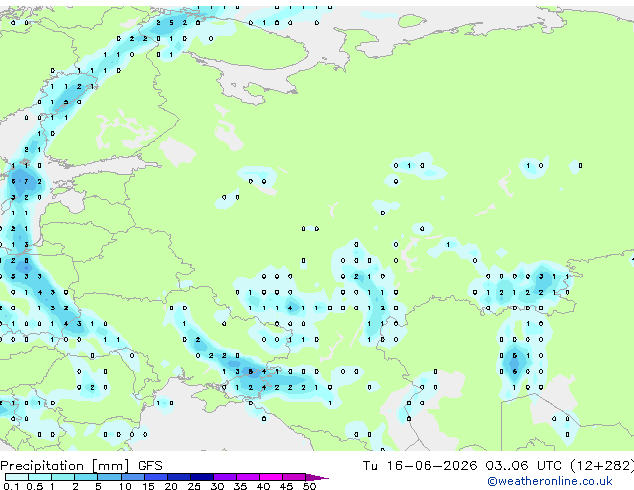Click the '0.1' legend scale label
This screenshot has height=490, width=634.
point(11,486)
